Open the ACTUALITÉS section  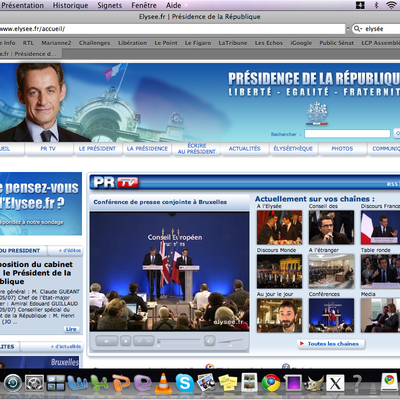coord(244,149)
